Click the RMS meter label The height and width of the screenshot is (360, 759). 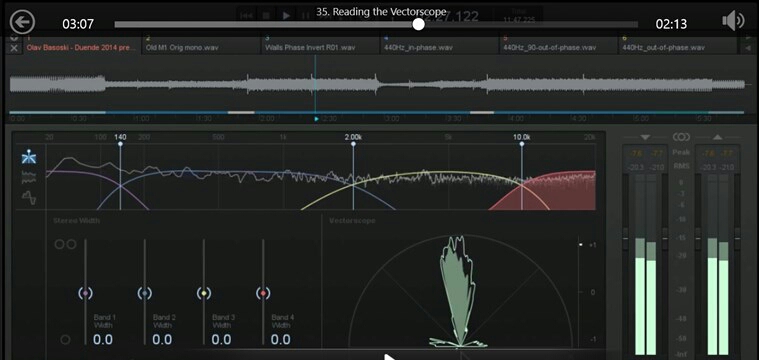681,166
